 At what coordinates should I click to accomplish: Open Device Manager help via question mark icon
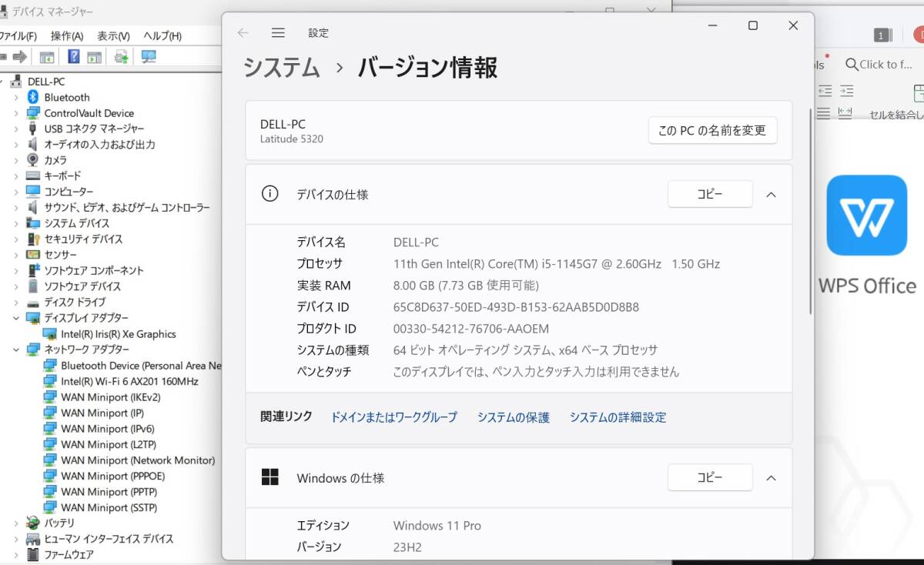pos(72,56)
